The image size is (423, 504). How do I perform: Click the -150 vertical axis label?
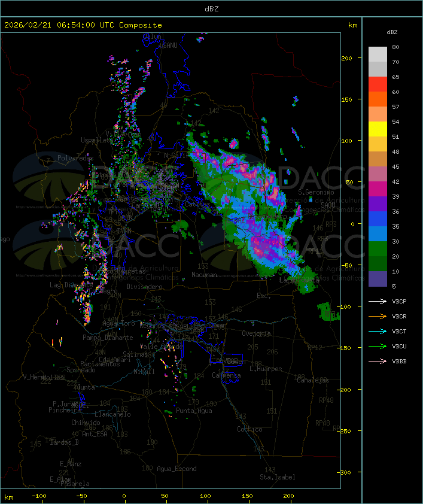tap(343, 348)
